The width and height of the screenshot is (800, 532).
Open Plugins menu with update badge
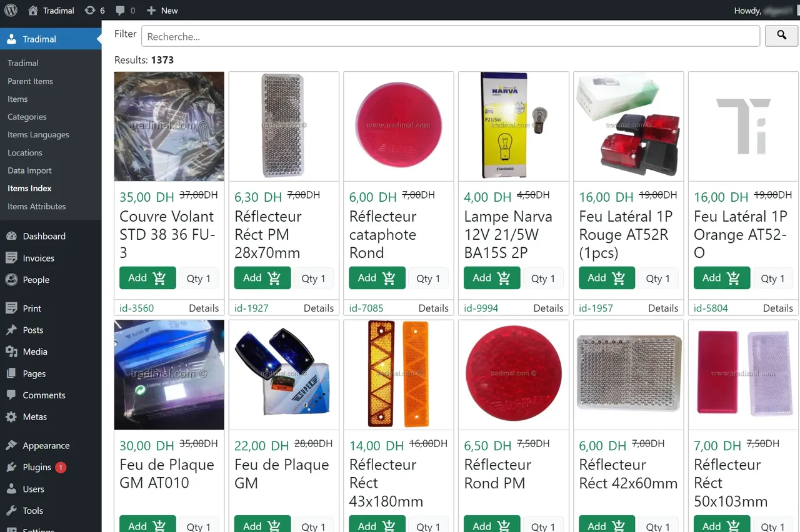point(37,467)
